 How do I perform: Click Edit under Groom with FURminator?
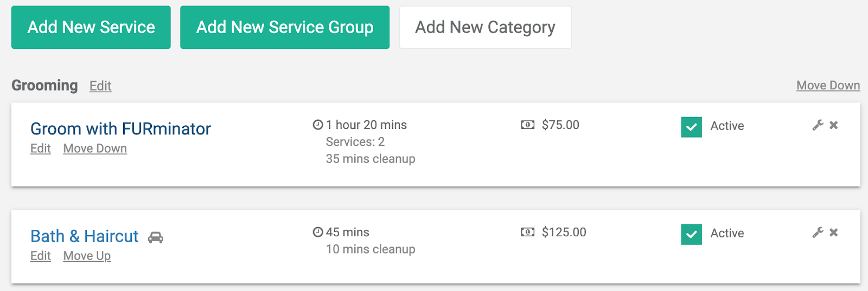(41, 148)
